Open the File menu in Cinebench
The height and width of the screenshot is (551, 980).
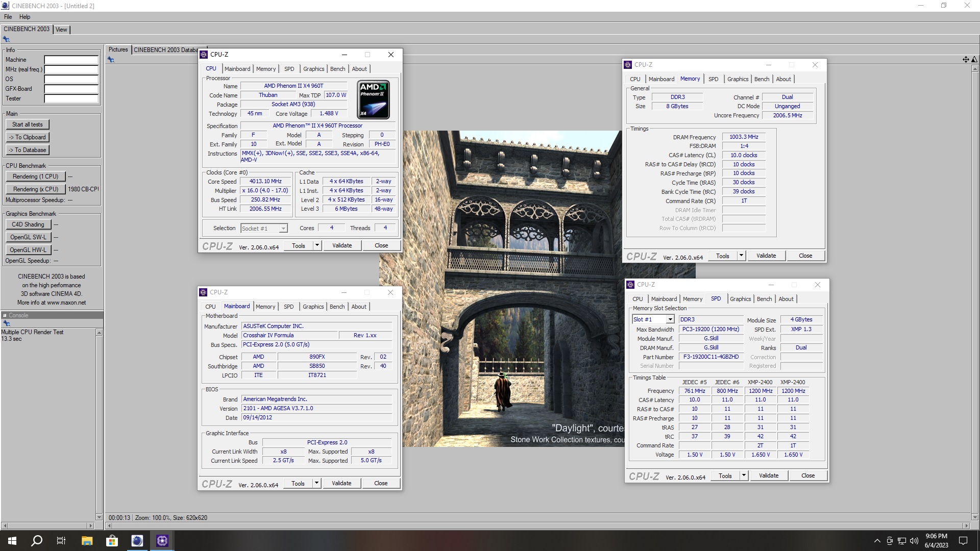pos(8,17)
